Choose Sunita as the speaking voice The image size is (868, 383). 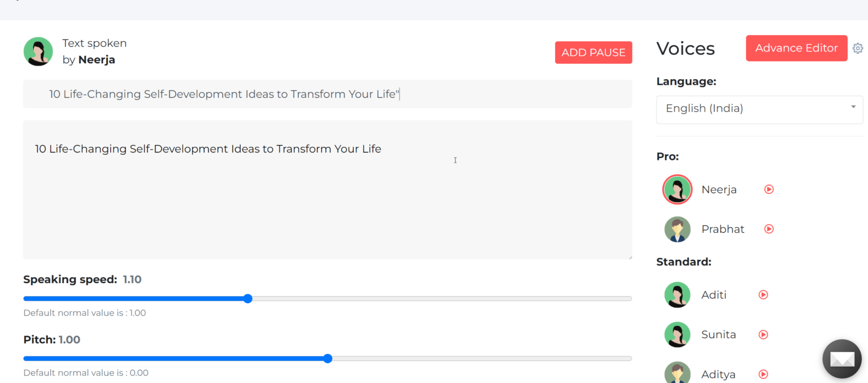point(678,334)
